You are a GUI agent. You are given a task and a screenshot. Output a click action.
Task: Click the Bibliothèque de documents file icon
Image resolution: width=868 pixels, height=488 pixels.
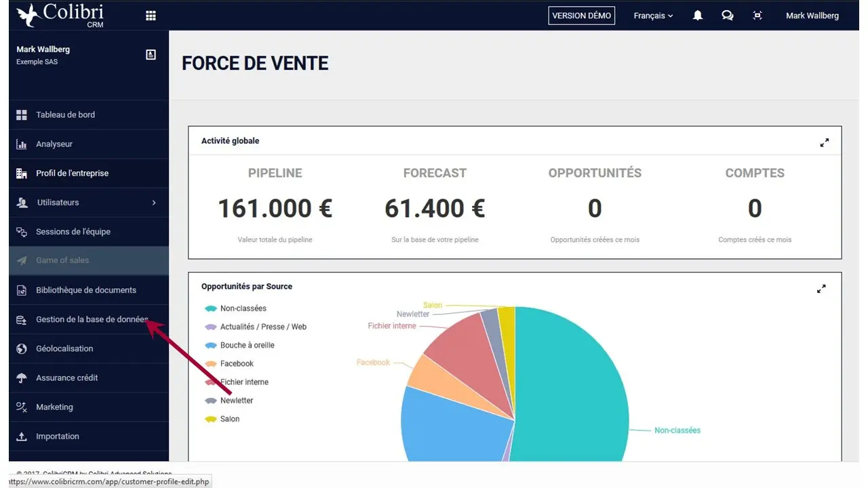tap(22, 290)
